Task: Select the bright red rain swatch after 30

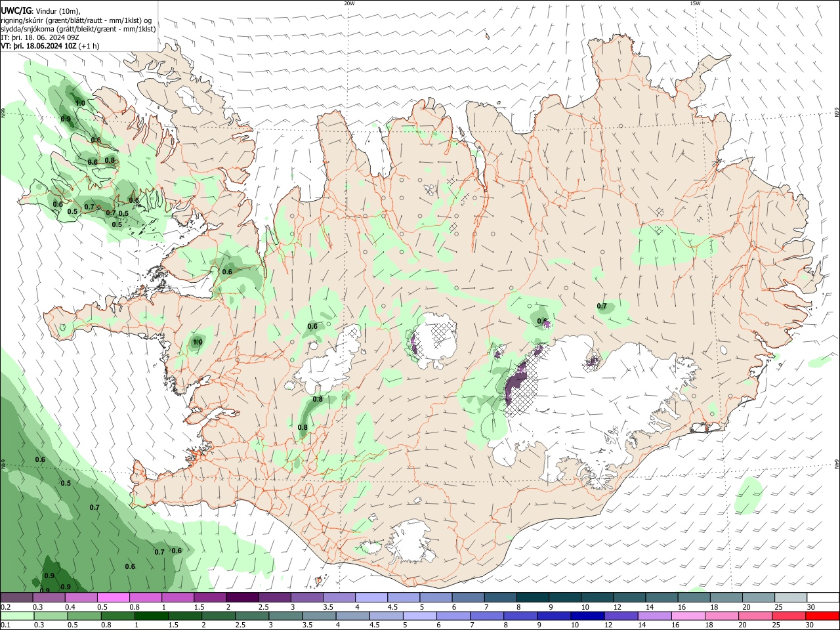Action: (x=823, y=616)
